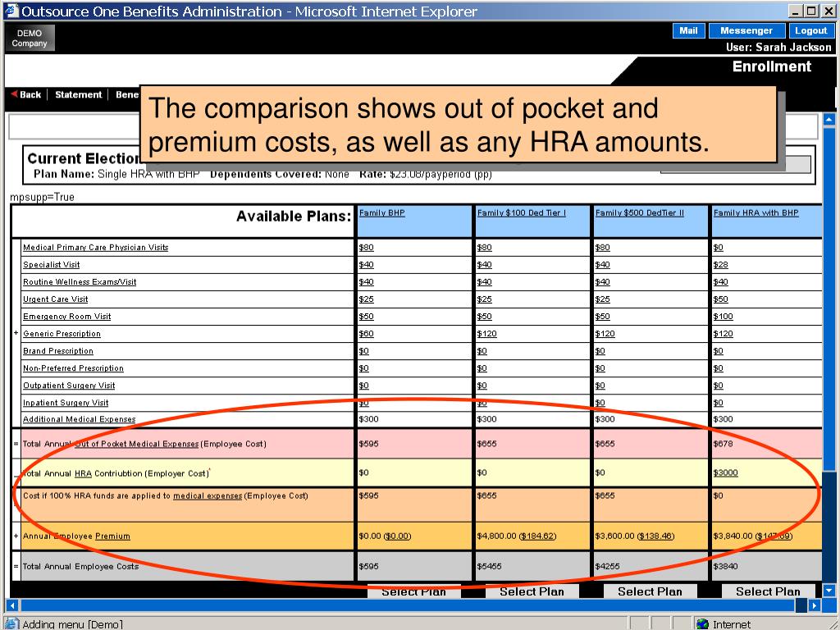Screen dimensions: 840x630
Task: Click Outpatient Surgery Visit link
Action: click(x=69, y=386)
